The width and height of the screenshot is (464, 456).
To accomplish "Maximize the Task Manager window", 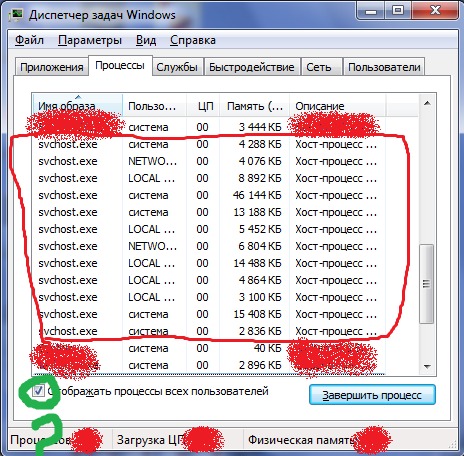I will pyautogui.click(x=398, y=11).
